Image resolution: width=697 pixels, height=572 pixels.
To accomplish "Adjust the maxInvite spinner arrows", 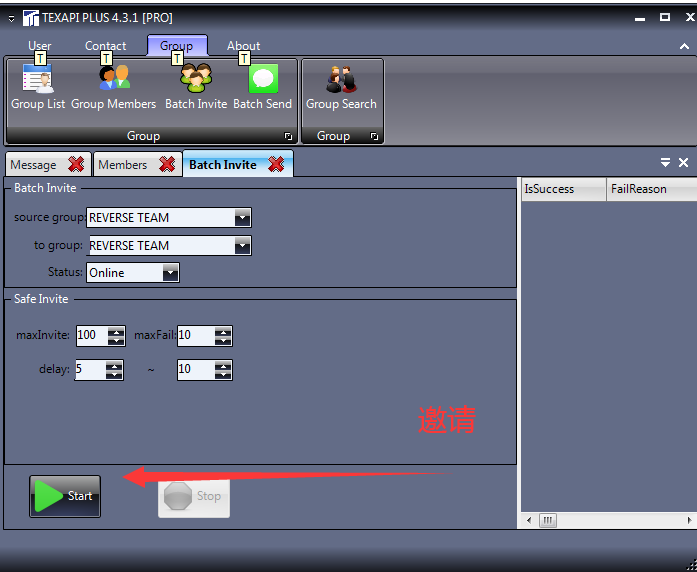I will coord(116,336).
